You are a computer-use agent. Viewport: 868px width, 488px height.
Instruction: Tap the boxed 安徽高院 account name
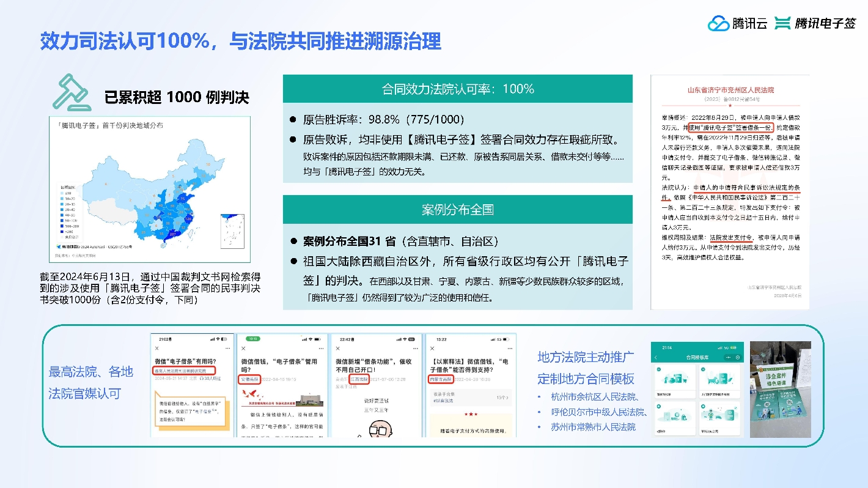pyautogui.click(x=249, y=379)
